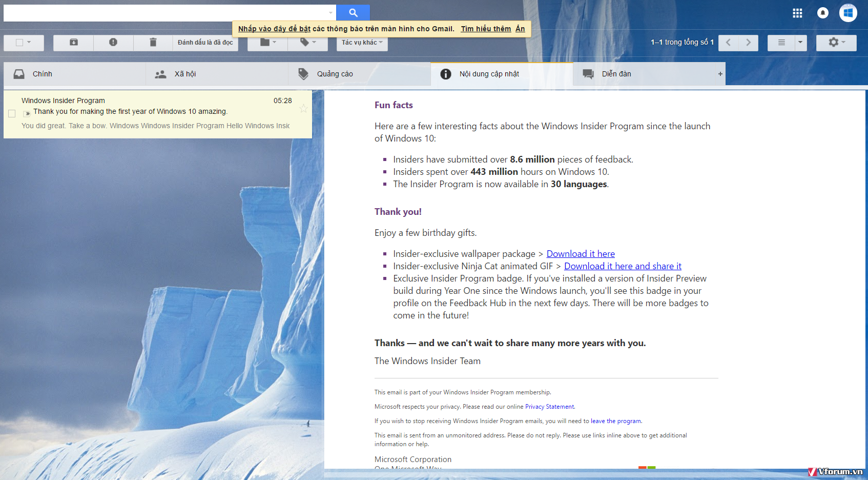Delete the email with trash icon
Image resolution: width=868 pixels, height=480 pixels.
(153, 43)
